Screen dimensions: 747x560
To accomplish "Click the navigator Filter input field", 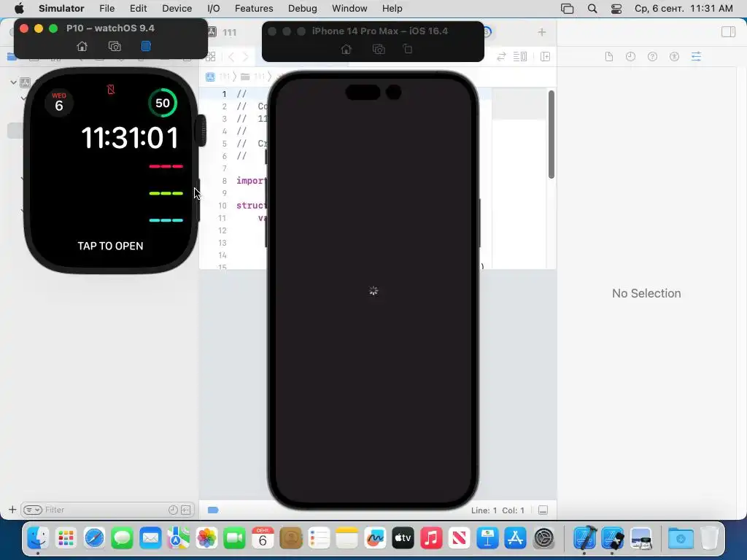I will pyautogui.click(x=107, y=510).
